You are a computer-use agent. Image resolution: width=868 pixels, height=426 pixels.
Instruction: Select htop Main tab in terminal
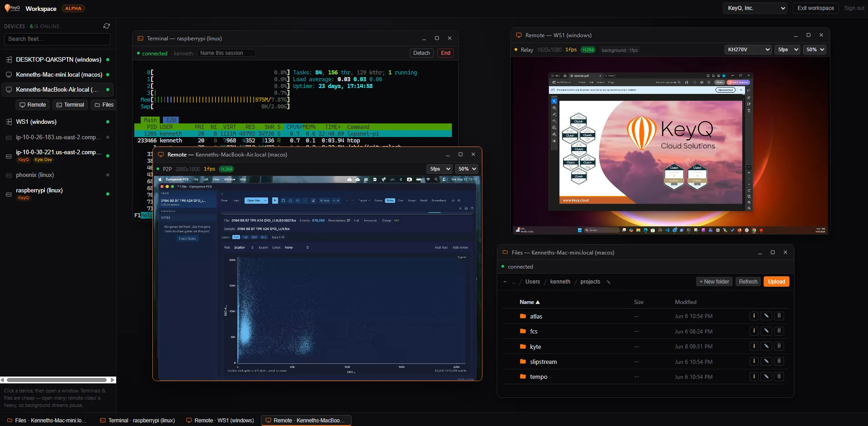click(x=150, y=120)
